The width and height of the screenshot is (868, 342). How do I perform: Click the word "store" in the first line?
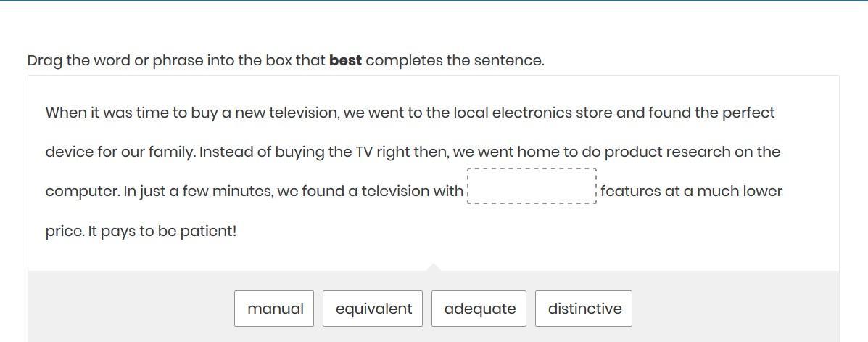pos(594,113)
